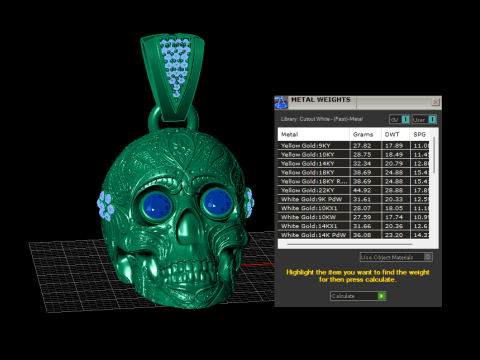Click the 28.88 DWT cell

[396, 190]
